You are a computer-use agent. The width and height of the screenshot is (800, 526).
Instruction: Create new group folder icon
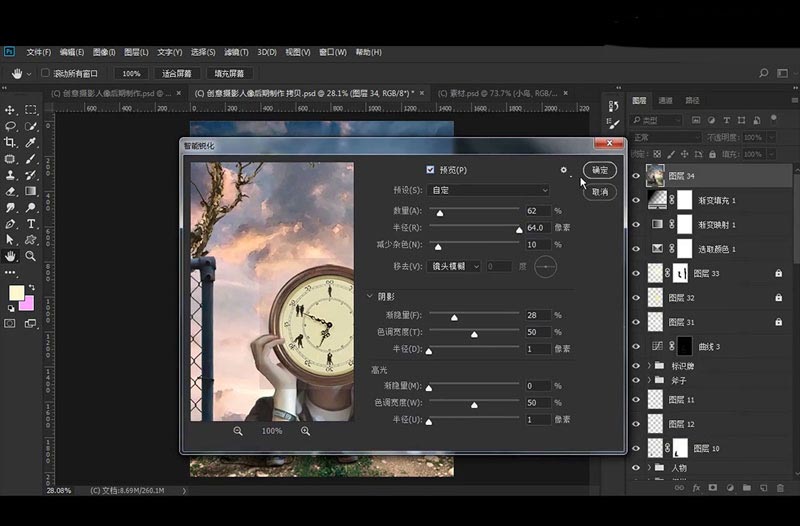[746, 488]
